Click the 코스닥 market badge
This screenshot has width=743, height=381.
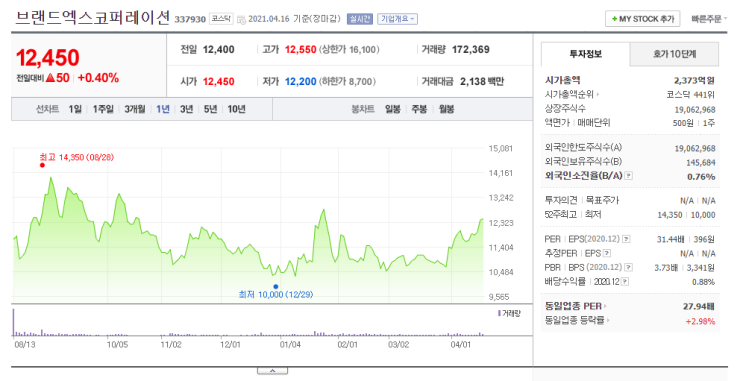(x=221, y=19)
